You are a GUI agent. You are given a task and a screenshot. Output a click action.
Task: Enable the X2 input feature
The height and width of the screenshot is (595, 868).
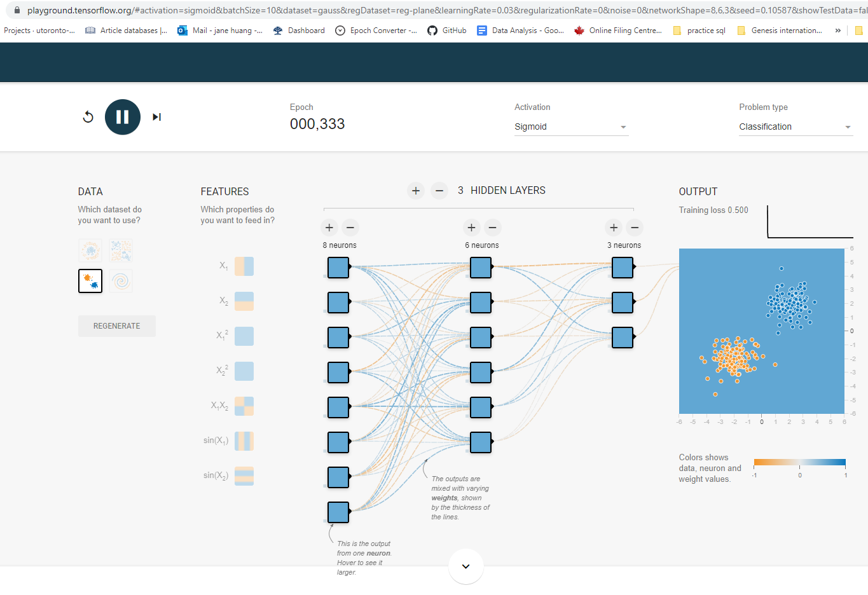pos(244,301)
